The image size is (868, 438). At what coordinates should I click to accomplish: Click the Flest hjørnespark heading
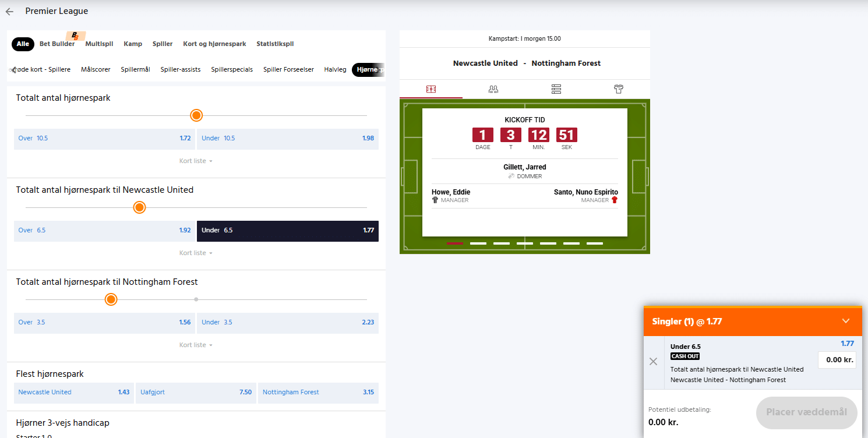[x=50, y=374]
